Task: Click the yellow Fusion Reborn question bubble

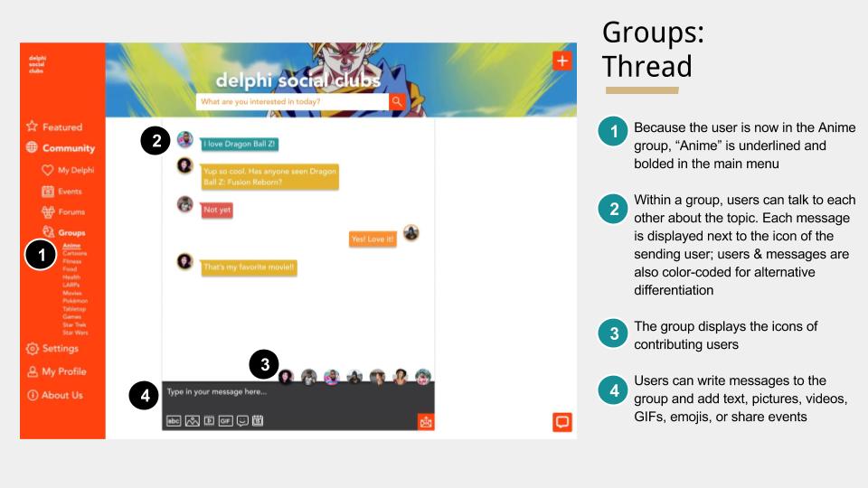Action: tap(269, 177)
